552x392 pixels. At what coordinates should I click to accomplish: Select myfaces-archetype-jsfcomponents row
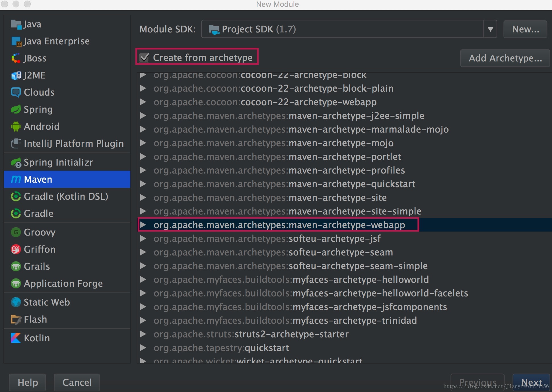tap(344, 307)
